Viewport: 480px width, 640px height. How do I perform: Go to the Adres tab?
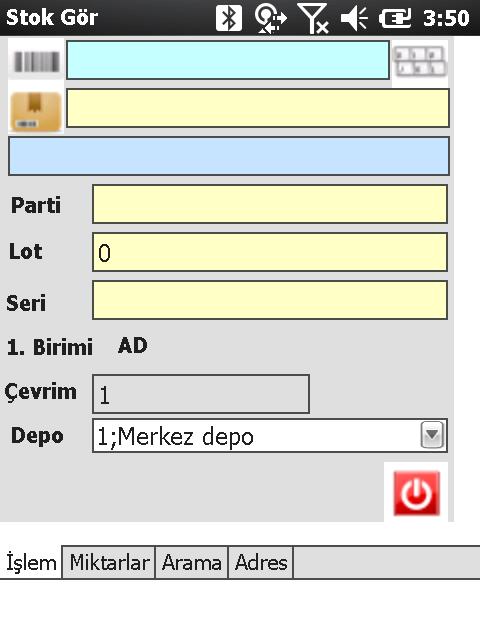261,562
